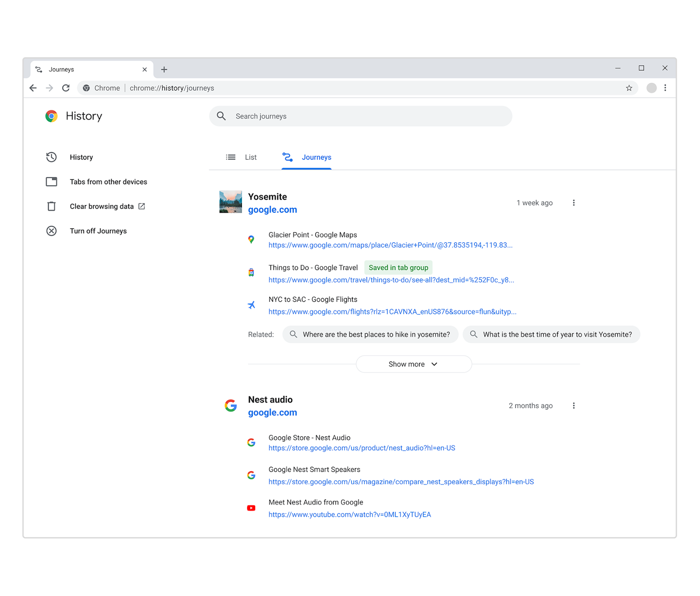Click the 1 week ago timestamp
The width and height of the screenshot is (700, 596).
click(x=535, y=203)
